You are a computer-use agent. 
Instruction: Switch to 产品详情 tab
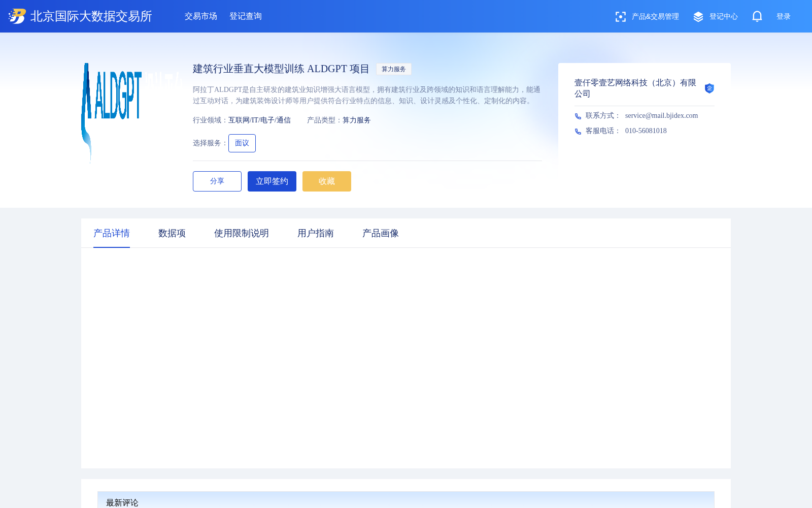click(x=112, y=233)
